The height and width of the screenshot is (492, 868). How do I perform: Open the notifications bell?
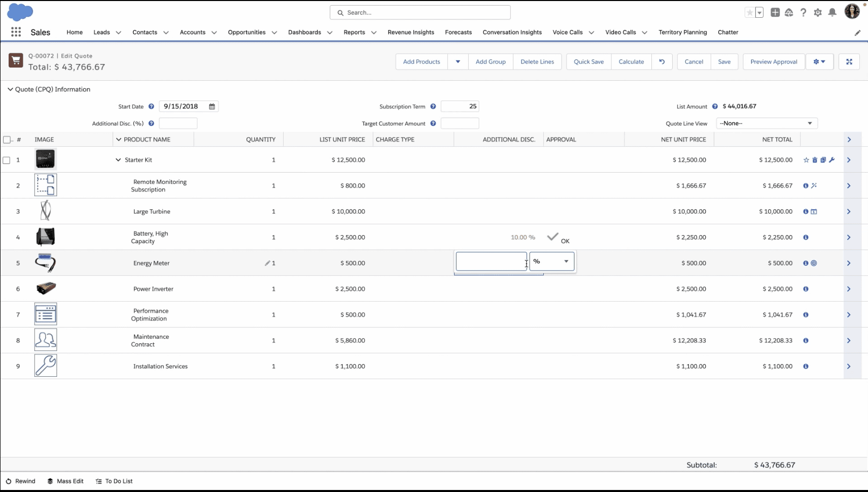[832, 13]
